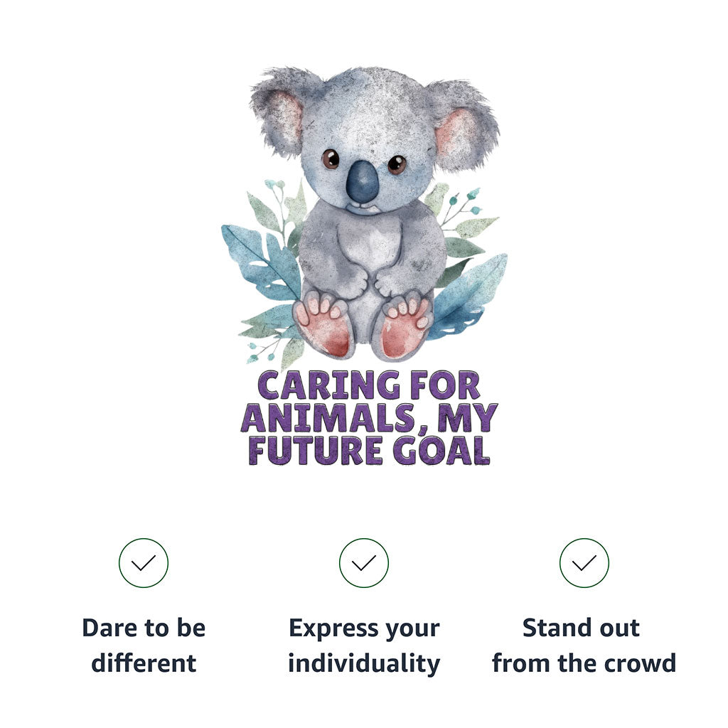
Task: Click the checkmark above "Stand out from the crowd"
Action: tap(584, 563)
